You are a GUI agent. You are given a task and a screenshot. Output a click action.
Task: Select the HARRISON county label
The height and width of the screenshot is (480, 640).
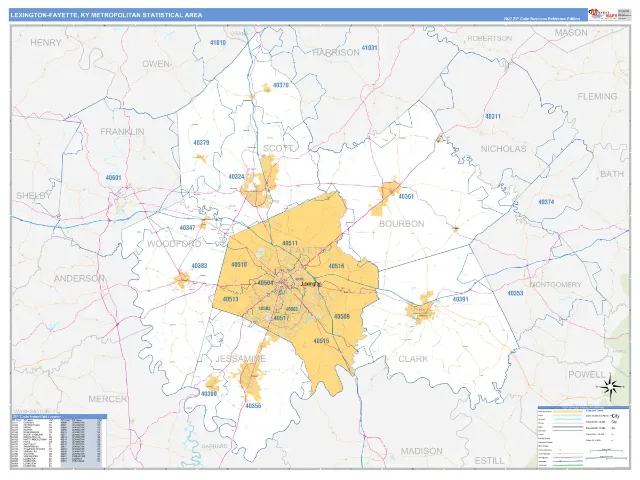(336, 52)
